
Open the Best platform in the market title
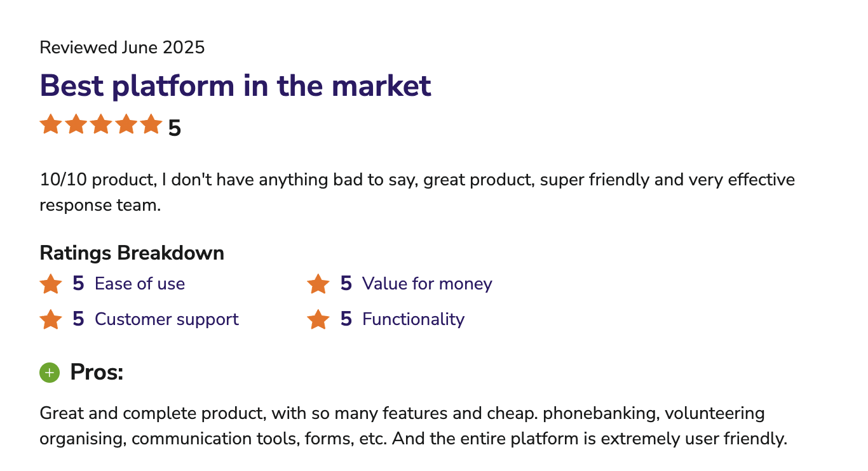coord(236,86)
